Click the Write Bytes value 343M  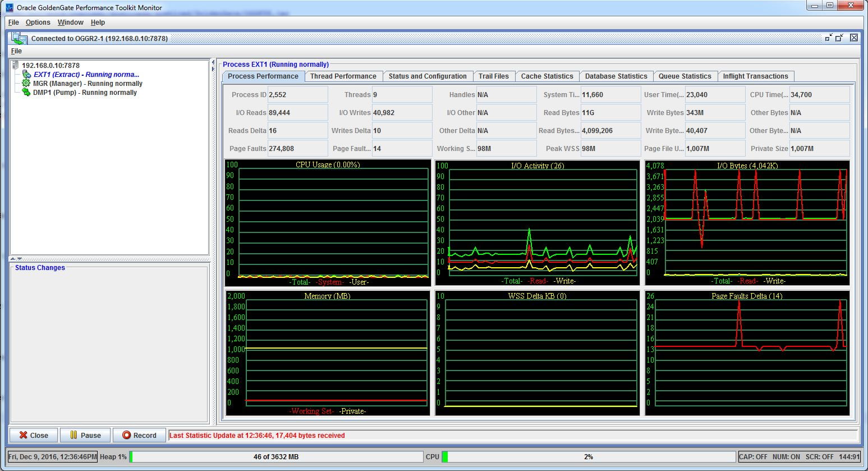coord(715,113)
